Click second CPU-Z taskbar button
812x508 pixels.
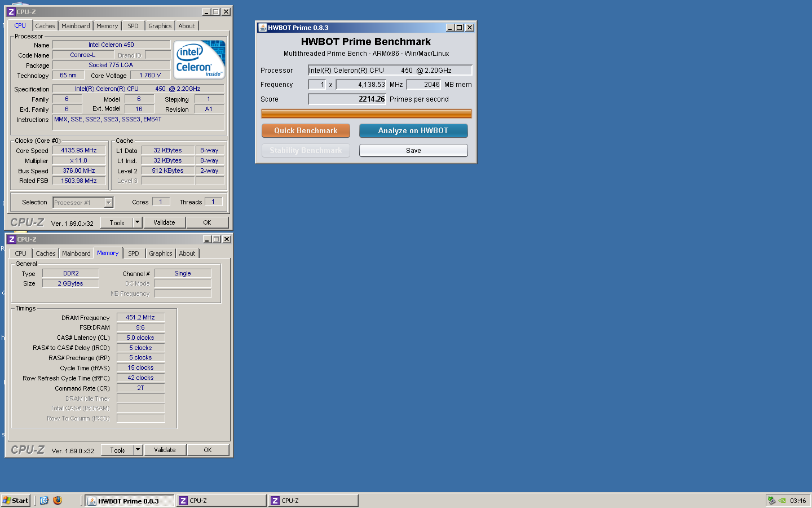314,501
